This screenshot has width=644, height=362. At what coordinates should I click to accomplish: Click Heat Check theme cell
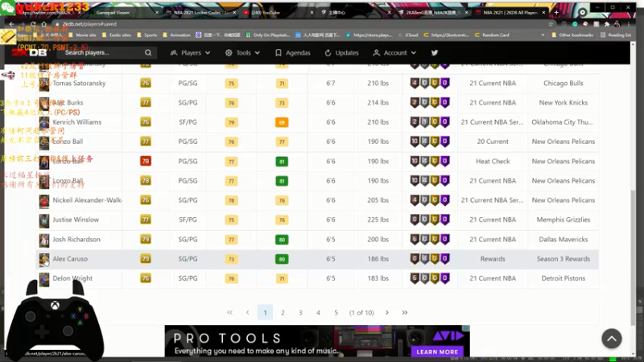[493, 162]
